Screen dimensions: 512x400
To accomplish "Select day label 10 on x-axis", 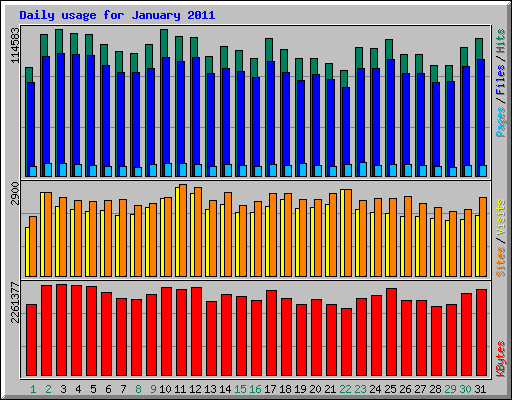I will click(165, 389).
